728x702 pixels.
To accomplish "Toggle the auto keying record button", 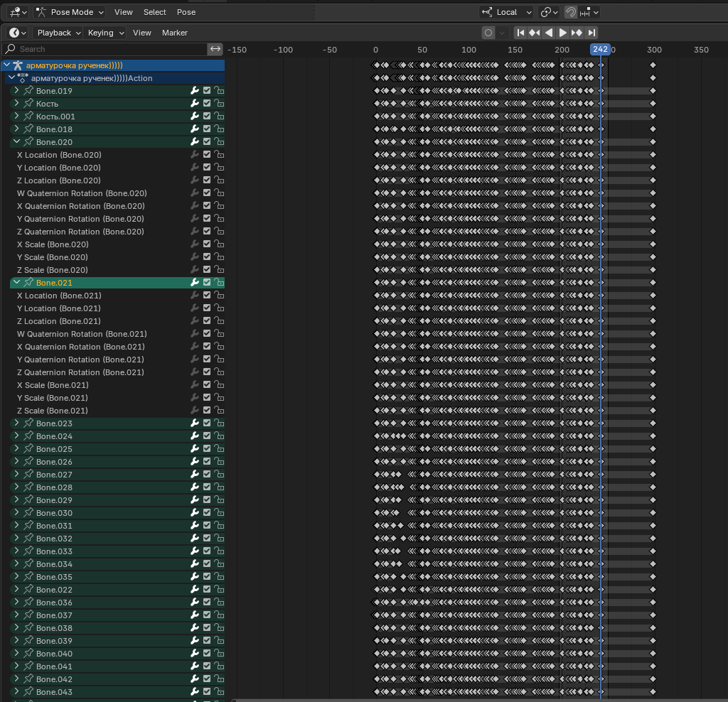I will [x=488, y=33].
